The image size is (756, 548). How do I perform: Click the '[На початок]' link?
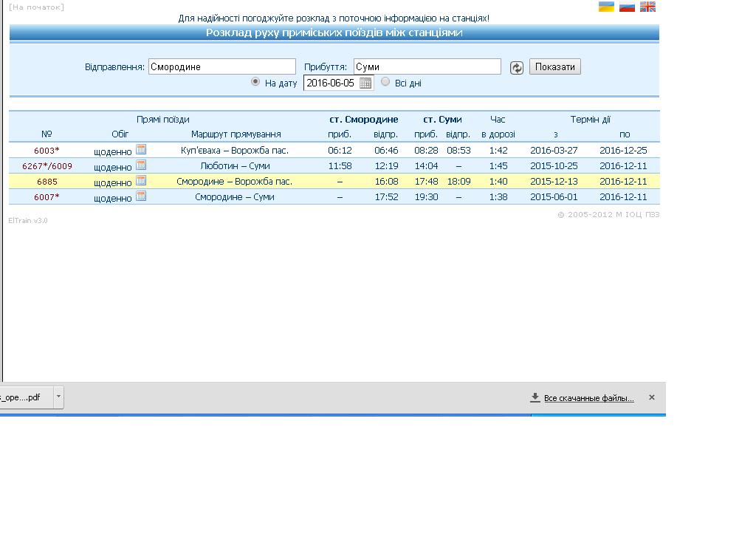(36, 7)
